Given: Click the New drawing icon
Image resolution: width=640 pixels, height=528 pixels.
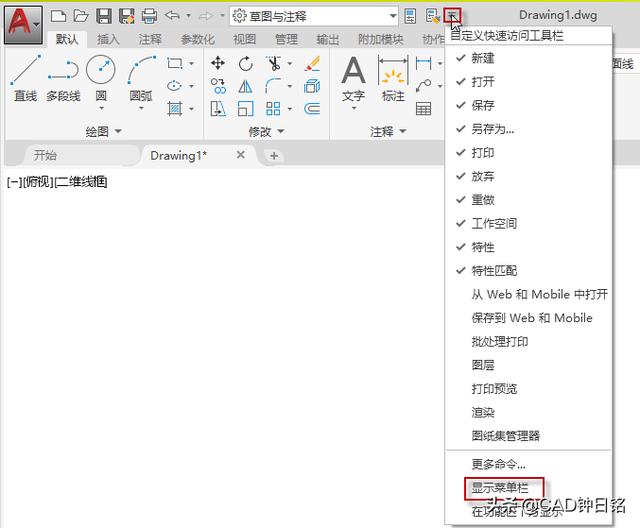Looking at the screenshot, I should pos(58,16).
